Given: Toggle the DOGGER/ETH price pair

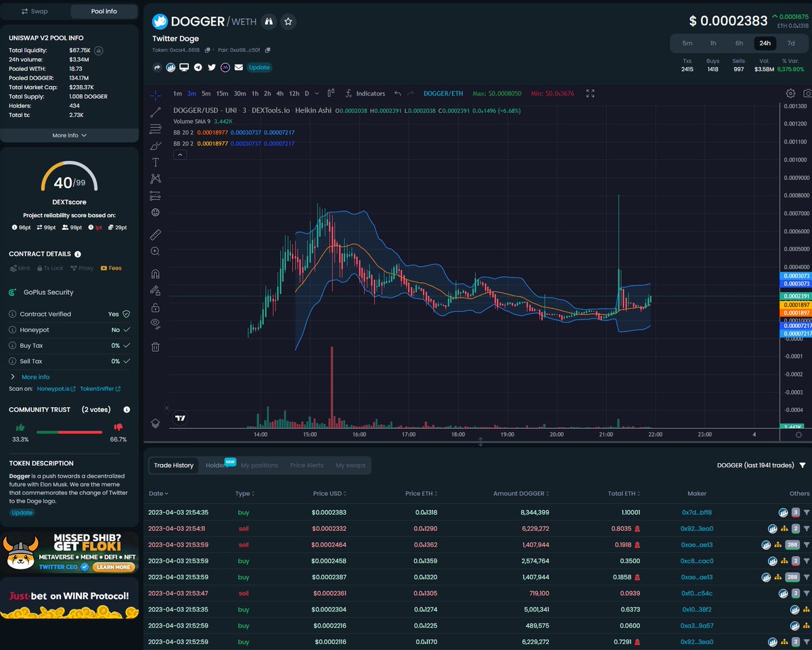Looking at the screenshot, I should coord(443,93).
